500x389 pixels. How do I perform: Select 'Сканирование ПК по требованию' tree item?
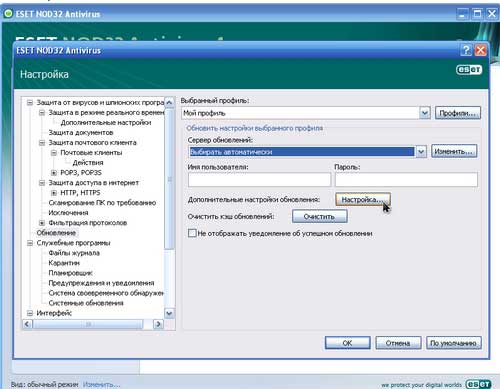point(102,203)
